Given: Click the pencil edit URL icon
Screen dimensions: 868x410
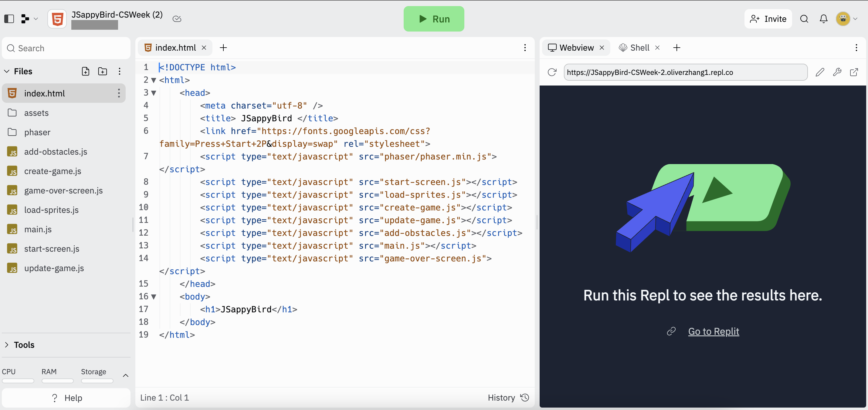Looking at the screenshot, I should click(x=820, y=72).
